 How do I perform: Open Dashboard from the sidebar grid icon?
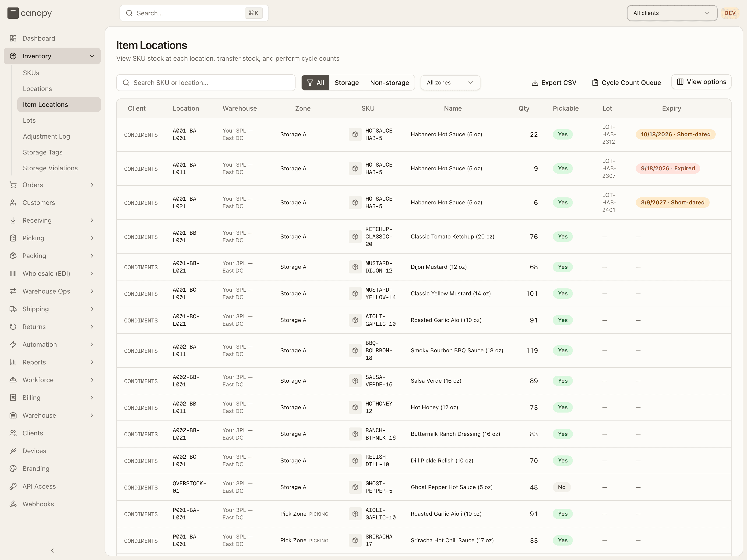[13, 38]
